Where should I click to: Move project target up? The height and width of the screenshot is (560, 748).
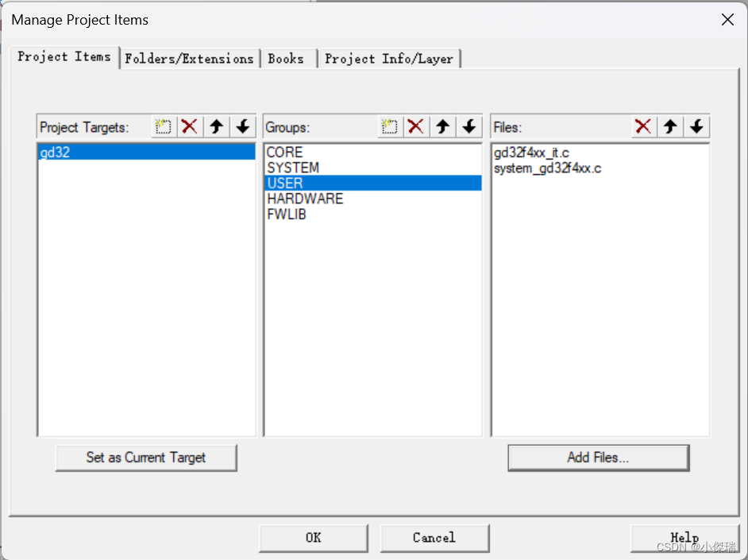[x=217, y=127]
